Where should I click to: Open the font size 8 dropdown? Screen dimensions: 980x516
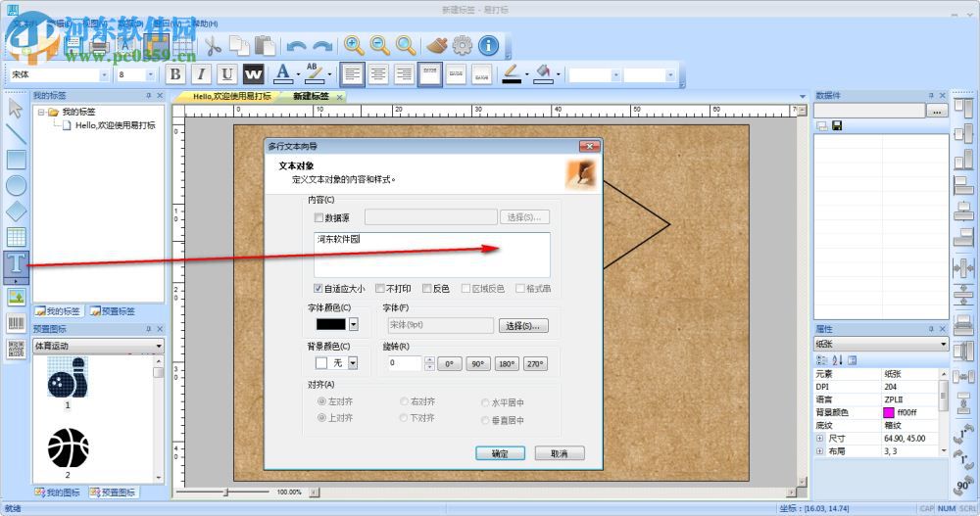(x=150, y=75)
